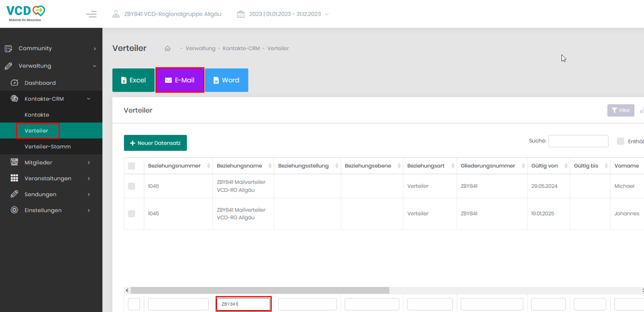The image size is (644, 312).
Task: Sort by Gültig von column arrows
Action: tap(566, 166)
